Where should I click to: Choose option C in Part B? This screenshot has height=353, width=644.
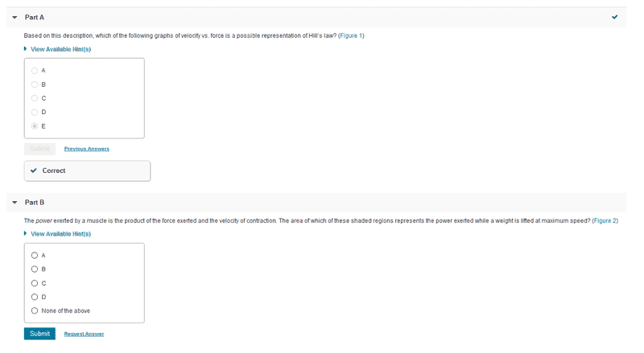tap(35, 283)
